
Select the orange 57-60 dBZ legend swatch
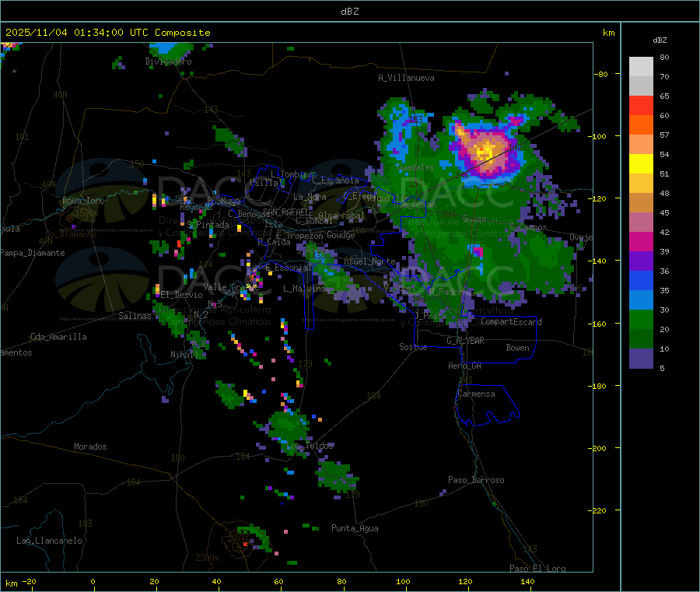click(x=641, y=125)
